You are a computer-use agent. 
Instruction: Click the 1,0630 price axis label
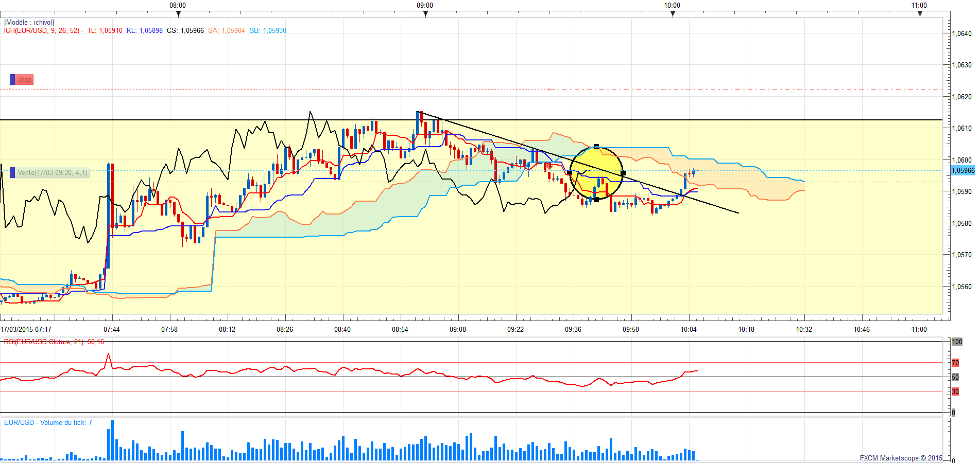click(961, 65)
